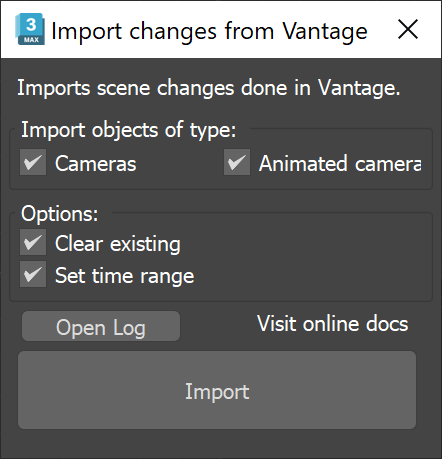Visit online docs link
This screenshot has height=459, width=442.
pos(332,324)
